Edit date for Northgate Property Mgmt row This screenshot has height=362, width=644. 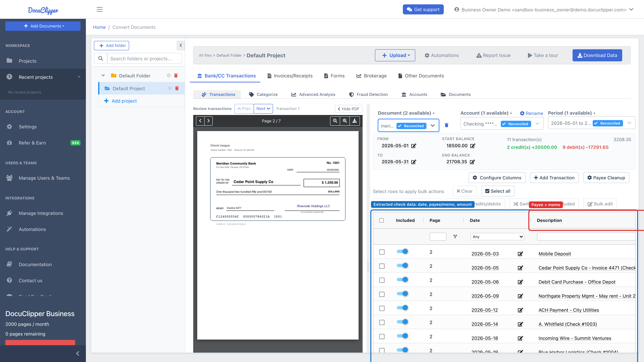520,296
